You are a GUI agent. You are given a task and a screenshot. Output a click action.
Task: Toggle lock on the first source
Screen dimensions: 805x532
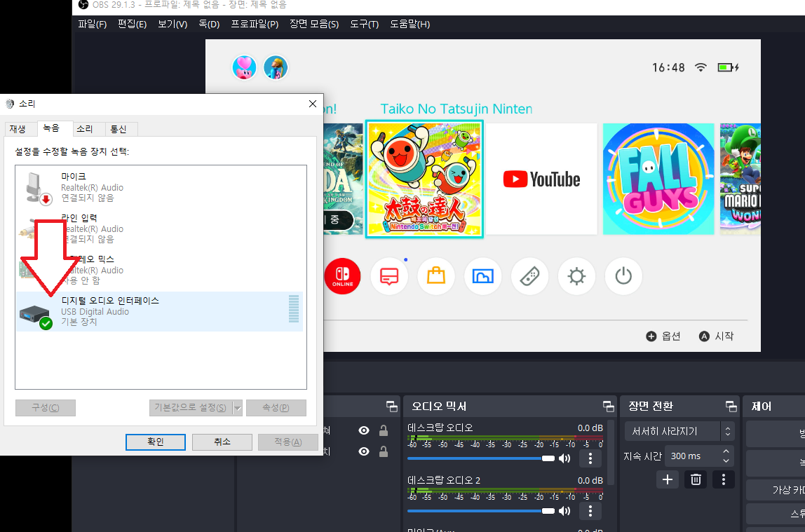[x=384, y=430]
